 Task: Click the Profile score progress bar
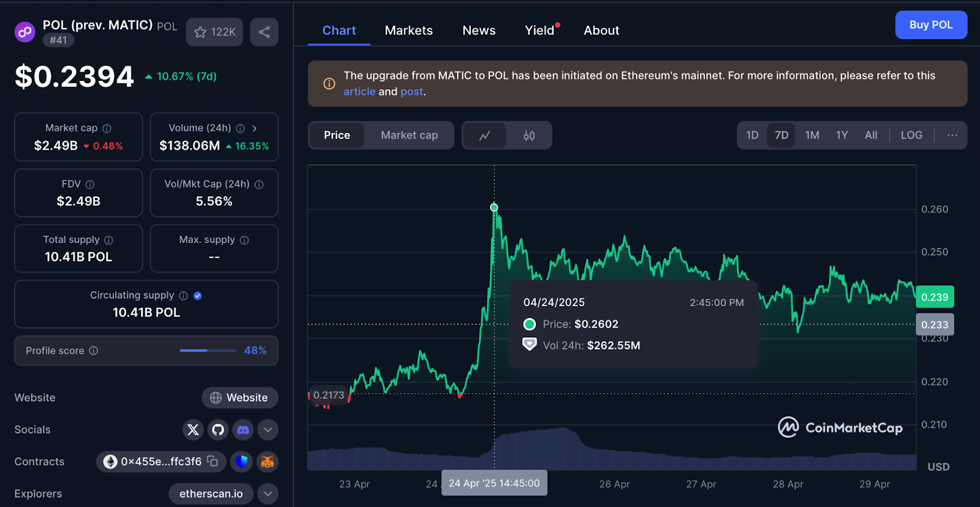point(208,351)
